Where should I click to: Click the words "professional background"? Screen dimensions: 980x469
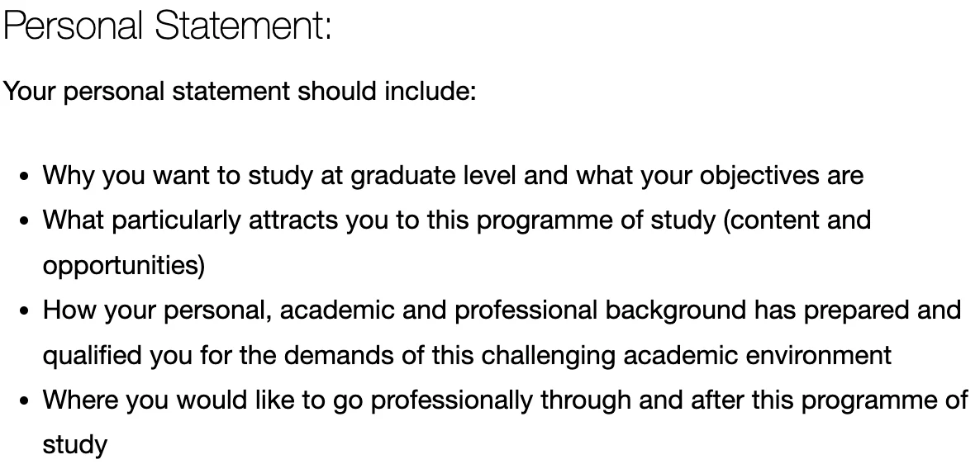pos(600,310)
